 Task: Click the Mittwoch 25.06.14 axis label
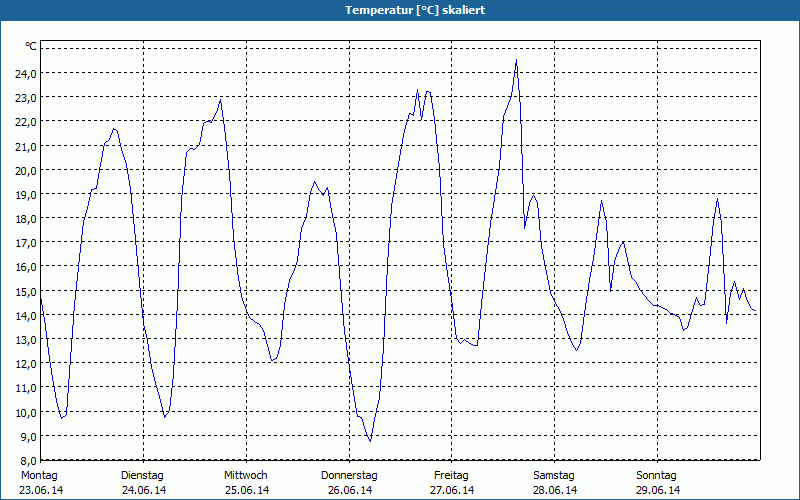(246, 483)
